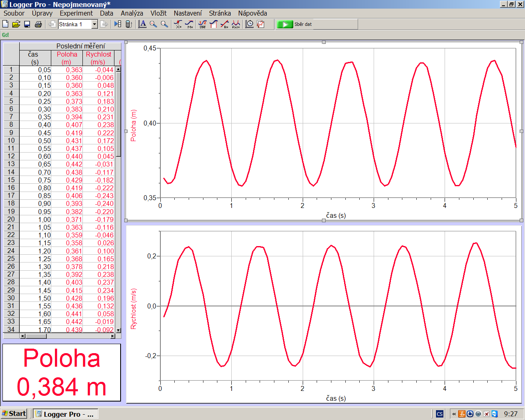Open a file using the folder icon
The width and height of the screenshot is (525, 420).
click(x=16, y=24)
